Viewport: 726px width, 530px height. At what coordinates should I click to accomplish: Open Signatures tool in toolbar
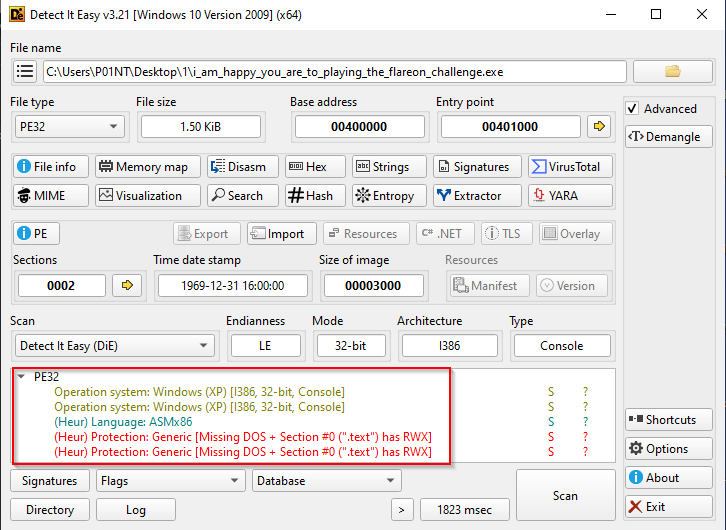(x=477, y=167)
